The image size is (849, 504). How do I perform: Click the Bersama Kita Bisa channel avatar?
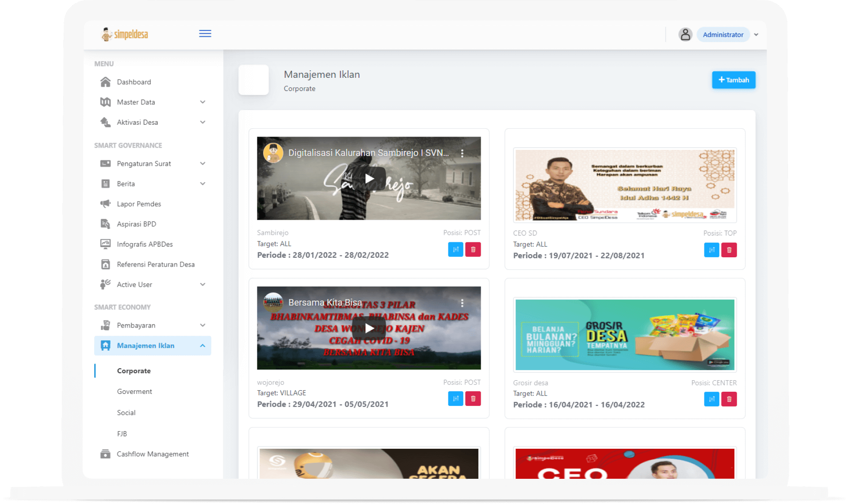click(x=273, y=302)
